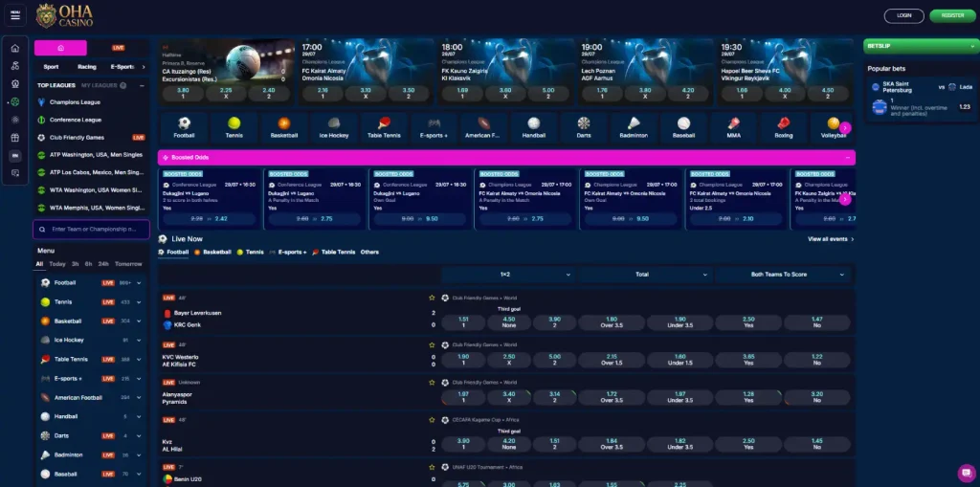Show more sports with pink arrow

845,127
